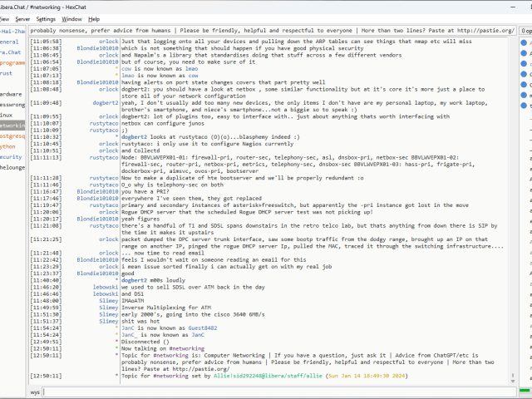Open the Settings menu
Viewport: 532px width, 399px height.
46,18
